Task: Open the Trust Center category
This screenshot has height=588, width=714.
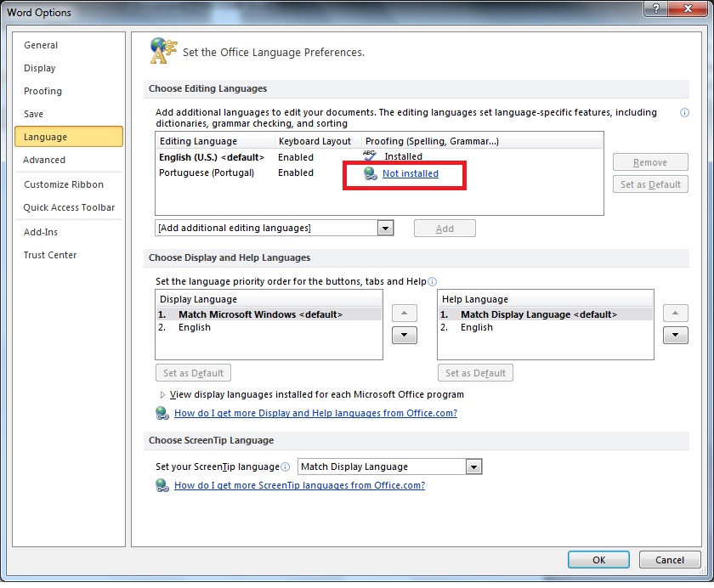Action: coord(69,255)
